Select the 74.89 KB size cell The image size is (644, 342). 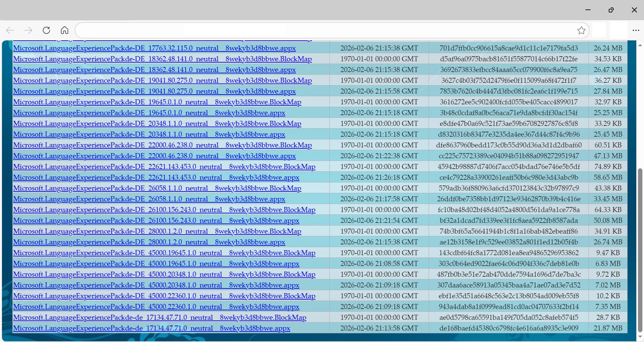pyautogui.click(x=608, y=167)
